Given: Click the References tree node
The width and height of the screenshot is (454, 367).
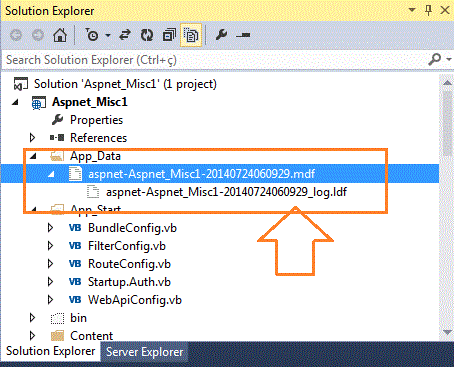Looking at the screenshot, I should [98, 138].
